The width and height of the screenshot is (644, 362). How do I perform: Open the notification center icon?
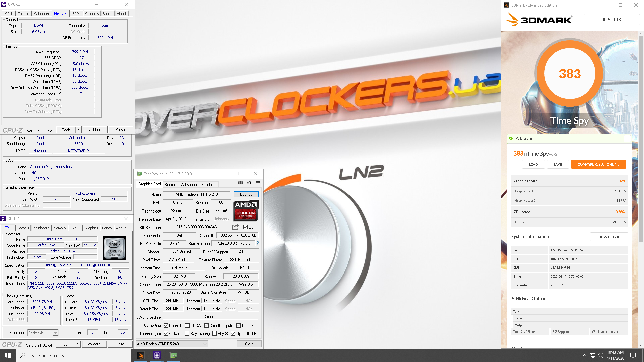(x=633, y=355)
